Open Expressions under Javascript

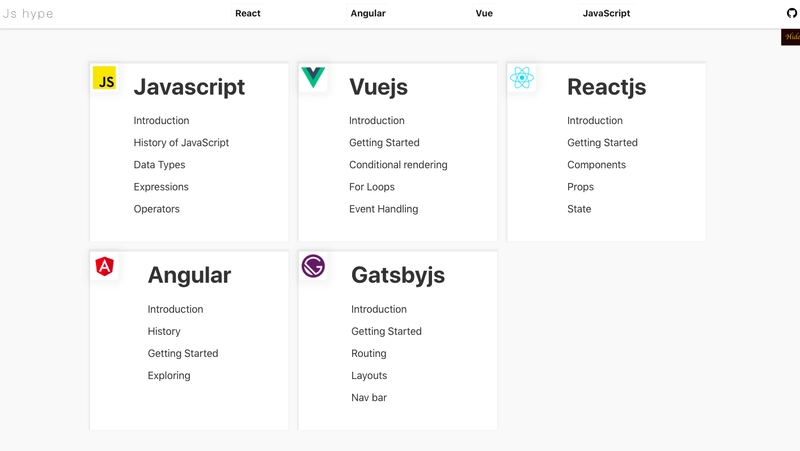[161, 187]
